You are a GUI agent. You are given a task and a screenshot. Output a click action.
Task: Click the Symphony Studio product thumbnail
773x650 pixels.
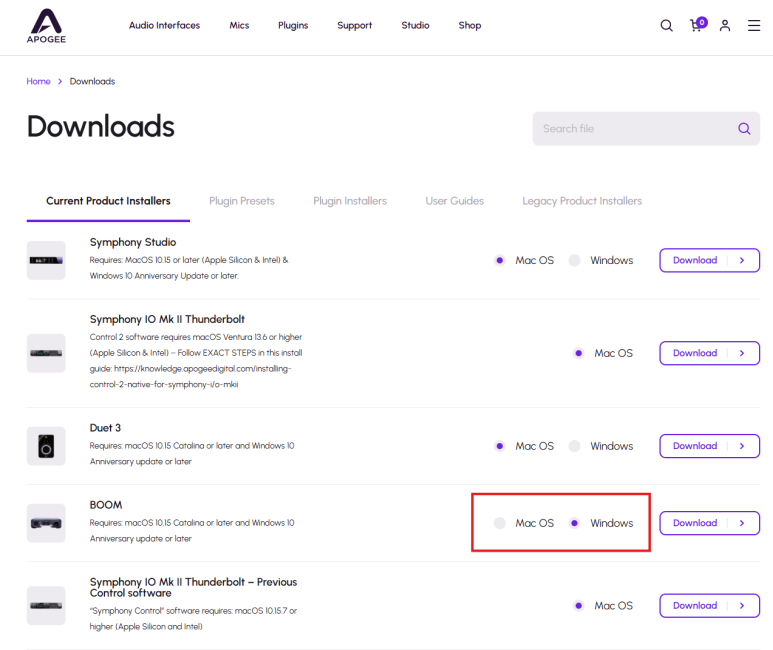tap(46, 260)
